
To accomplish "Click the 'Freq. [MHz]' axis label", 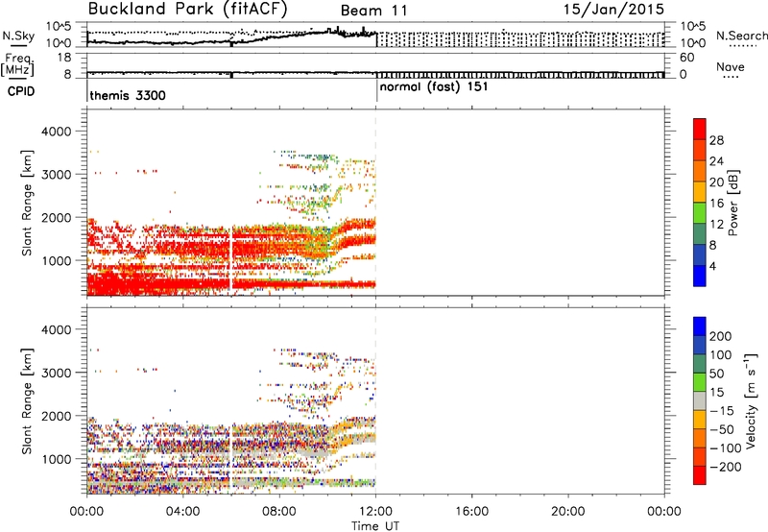I will pos(17,65).
